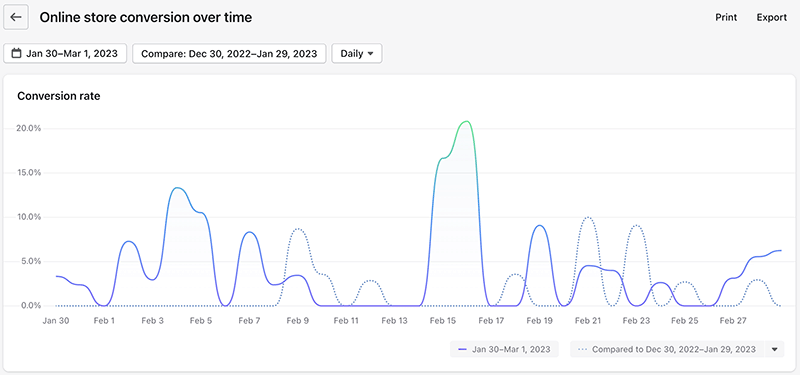Click the green peak above 20% near Feb 16
Screen dimensions: 800x375
(466, 121)
